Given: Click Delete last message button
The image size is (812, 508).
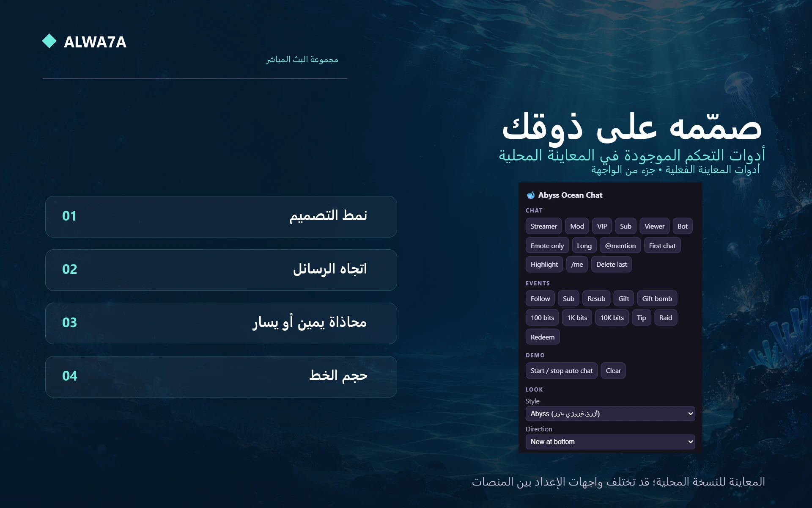Looking at the screenshot, I should point(612,264).
